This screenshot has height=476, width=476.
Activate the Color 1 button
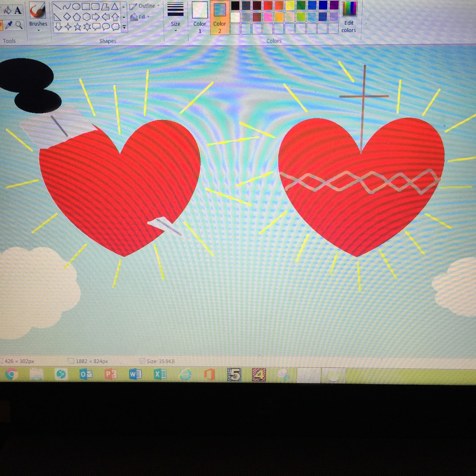pos(200,17)
